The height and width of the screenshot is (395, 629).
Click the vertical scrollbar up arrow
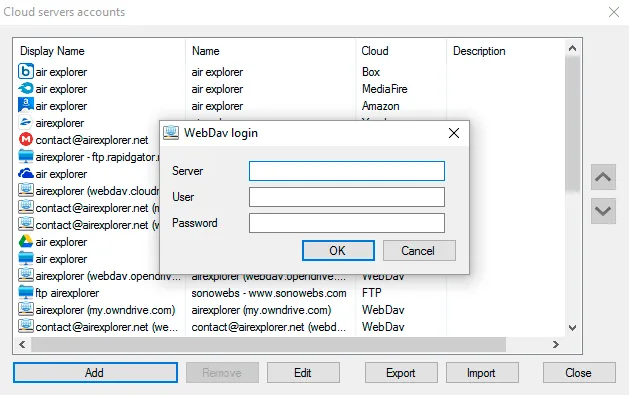point(572,49)
